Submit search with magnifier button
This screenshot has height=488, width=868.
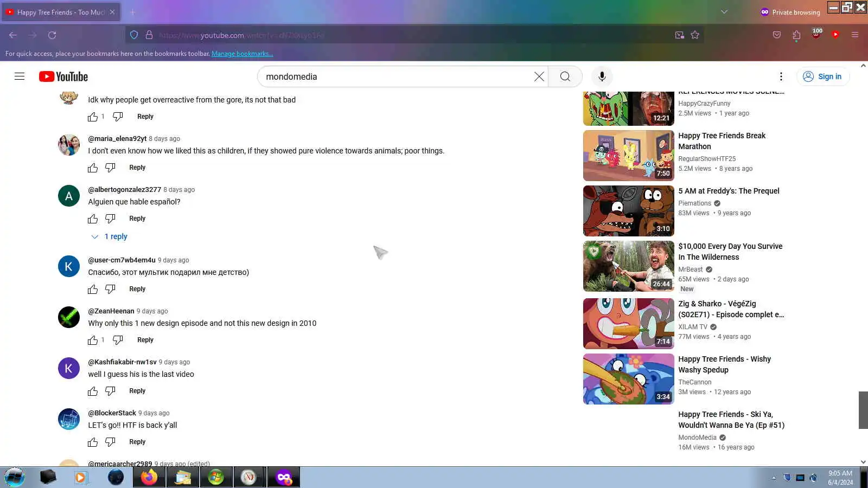[x=565, y=76]
